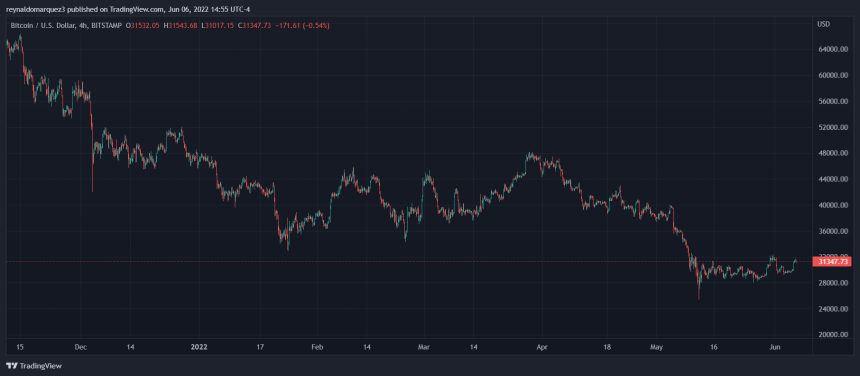The width and height of the screenshot is (860, 376).
Task: Click the Apr label on time axis
Action: click(x=542, y=347)
